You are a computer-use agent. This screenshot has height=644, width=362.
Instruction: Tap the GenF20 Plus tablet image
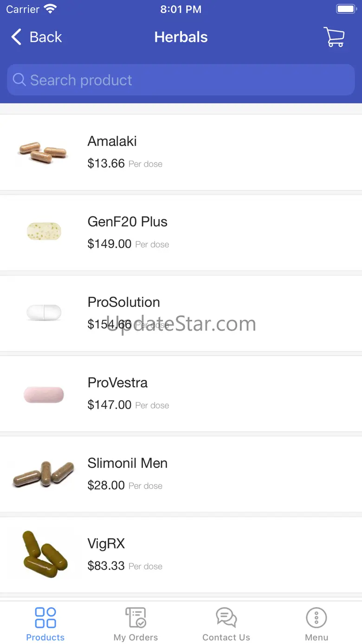(x=44, y=231)
